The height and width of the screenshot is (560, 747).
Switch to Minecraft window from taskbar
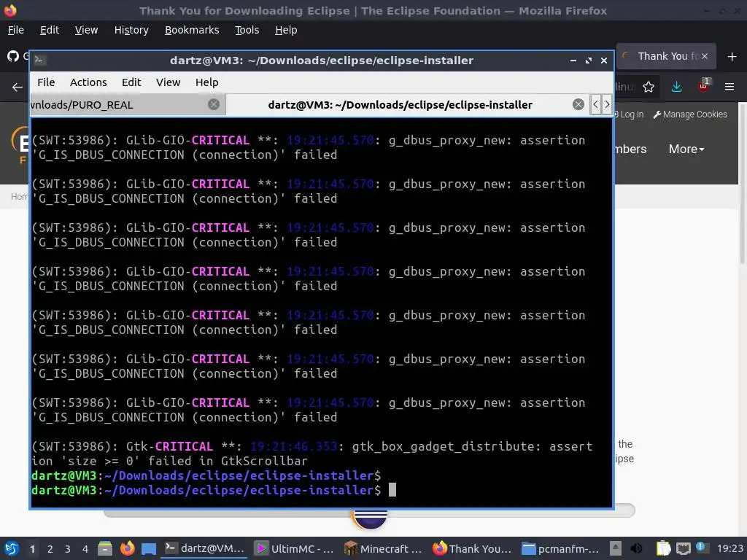click(x=383, y=548)
